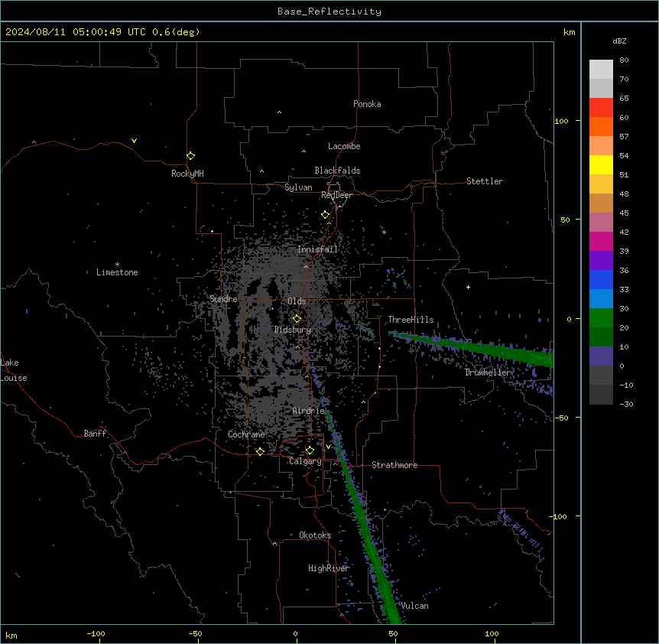
Task: Click the 2024/08/11 05:00:49 UTC timestamp
Action: pyautogui.click(x=76, y=32)
